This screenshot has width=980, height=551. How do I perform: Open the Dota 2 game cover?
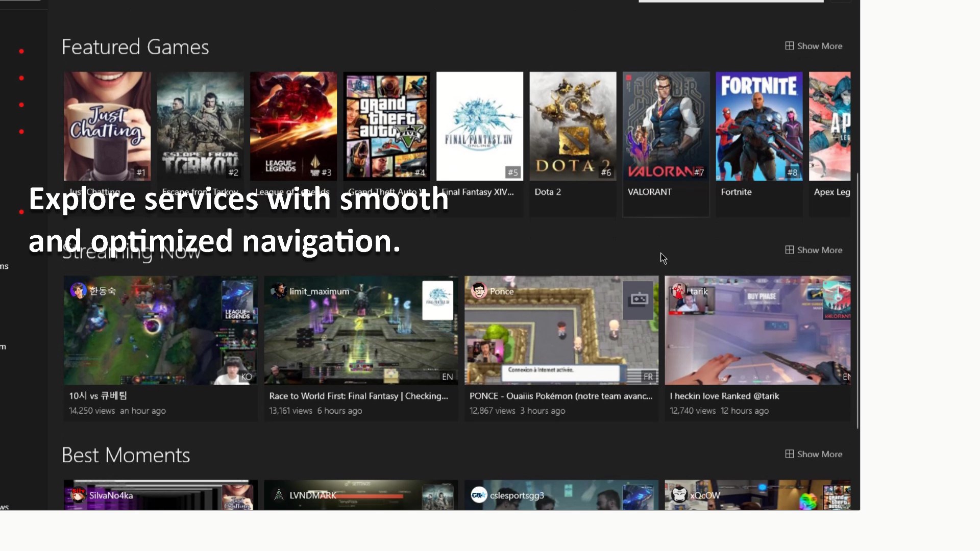(x=573, y=126)
